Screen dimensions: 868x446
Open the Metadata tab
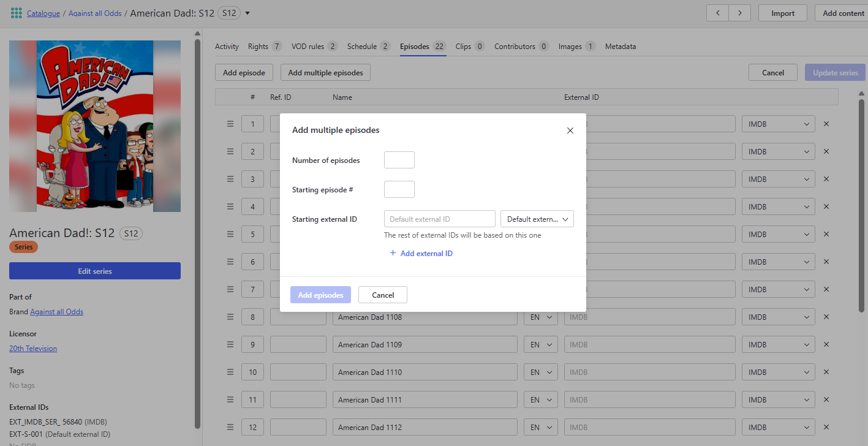(620, 47)
